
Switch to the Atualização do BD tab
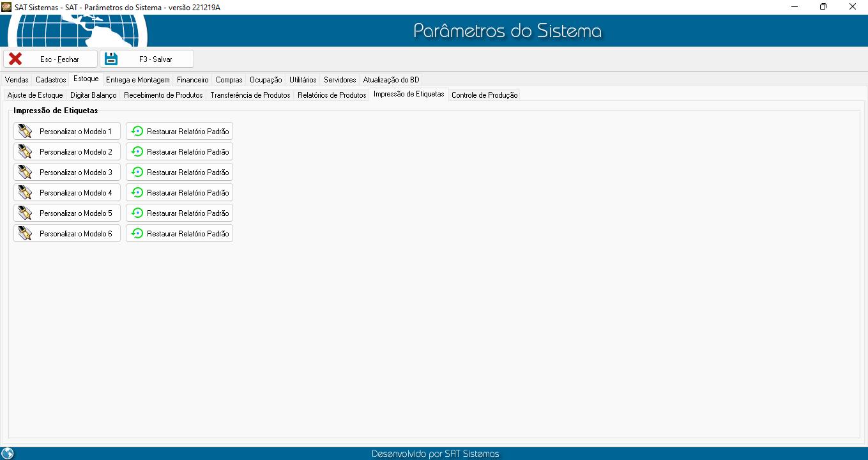pos(391,80)
